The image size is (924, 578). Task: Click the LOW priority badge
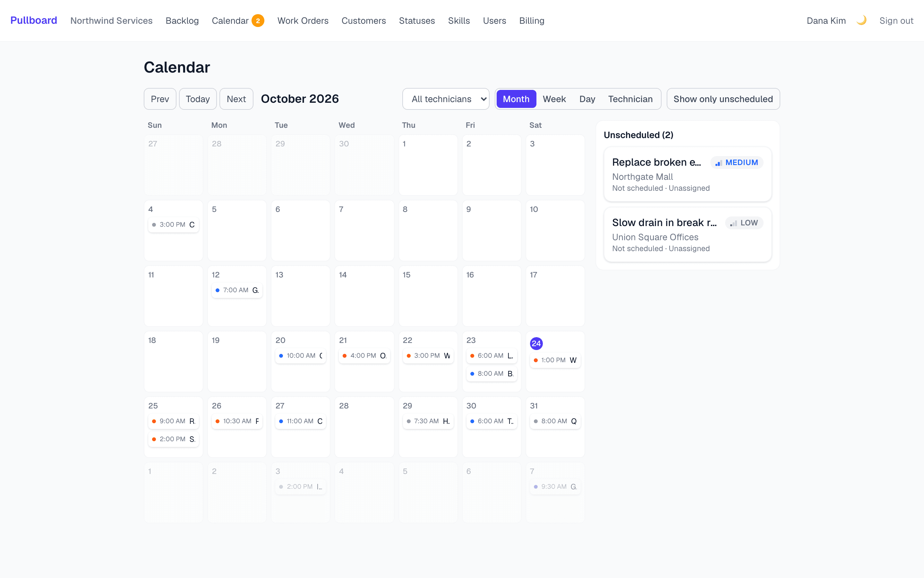click(x=744, y=223)
